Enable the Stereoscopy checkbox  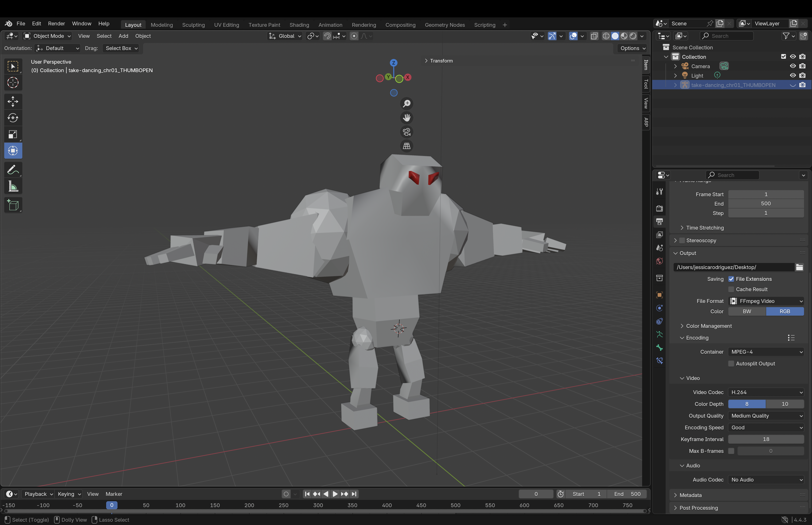tap(682, 240)
